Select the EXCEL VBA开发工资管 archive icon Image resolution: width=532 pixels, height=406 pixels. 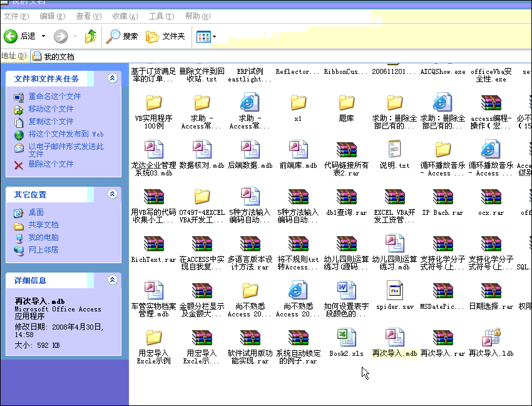click(394, 196)
